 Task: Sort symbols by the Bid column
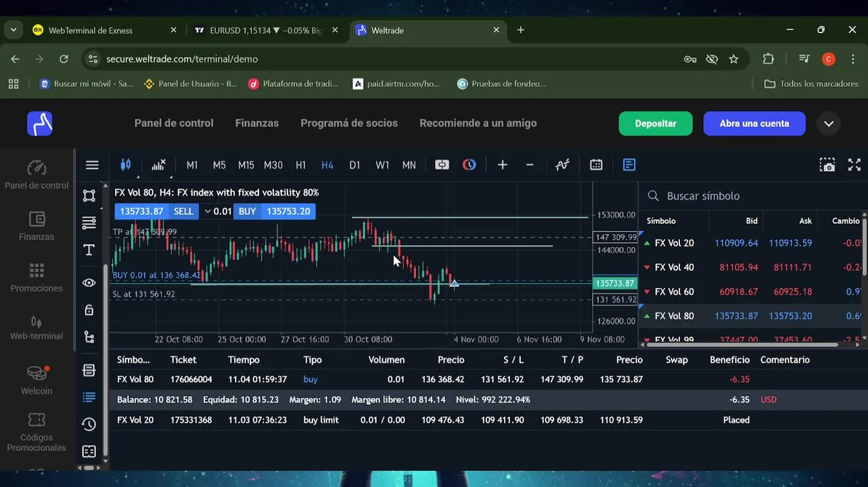click(x=752, y=221)
